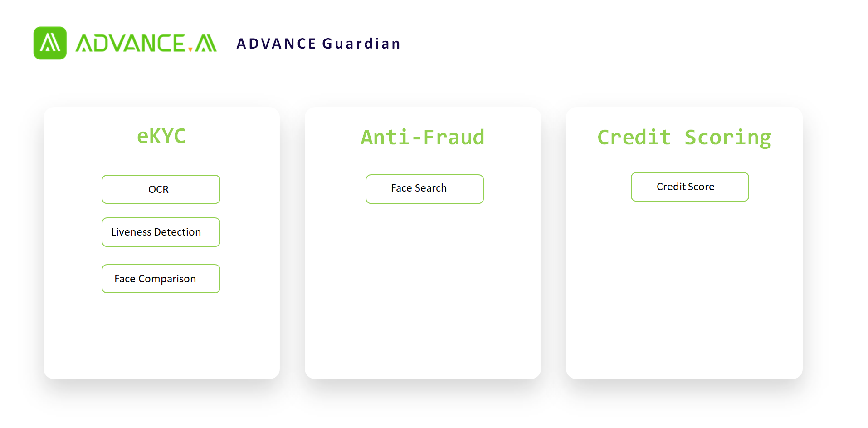Open Liveness Detection
The width and height of the screenshot is (868, 428).
coord(161,232)
